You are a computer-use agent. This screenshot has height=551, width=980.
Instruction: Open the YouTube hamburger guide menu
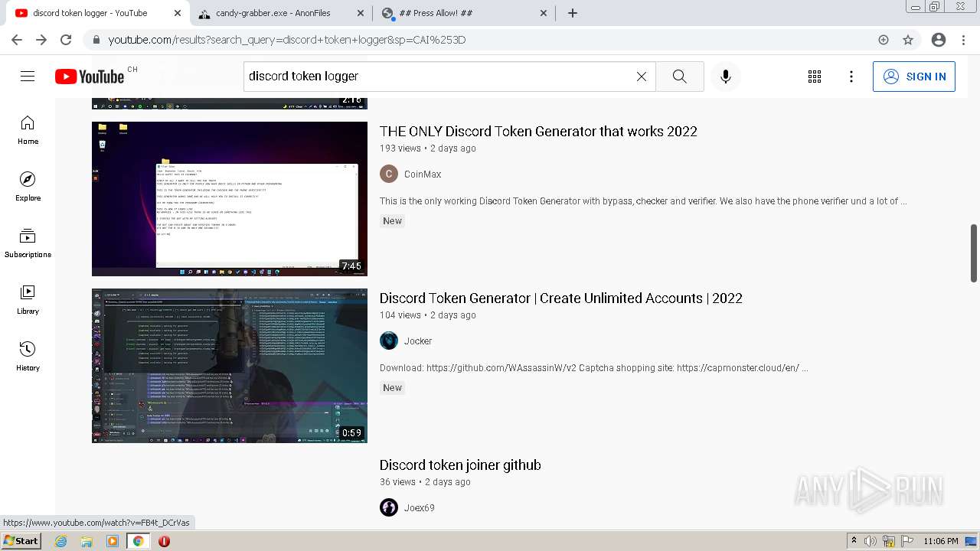tap(28, 77)
